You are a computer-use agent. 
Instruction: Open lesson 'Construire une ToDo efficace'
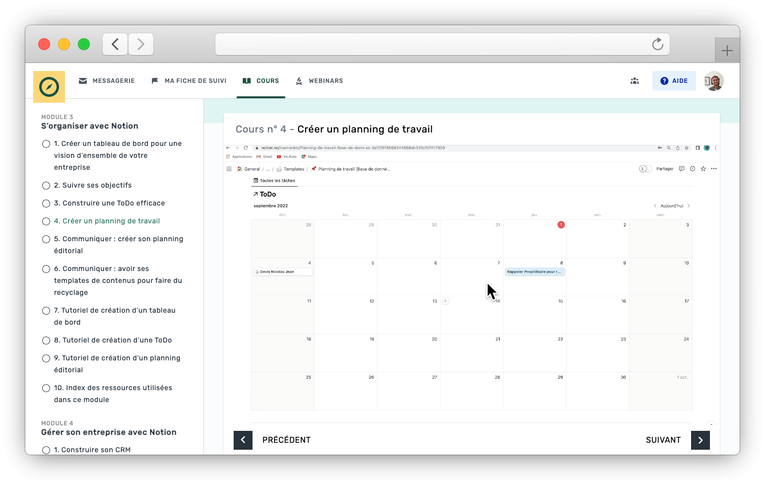(109, 203)
